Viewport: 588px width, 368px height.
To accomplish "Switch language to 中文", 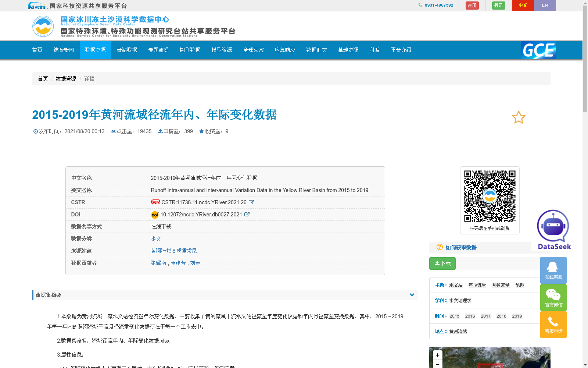I will point(523,6).
